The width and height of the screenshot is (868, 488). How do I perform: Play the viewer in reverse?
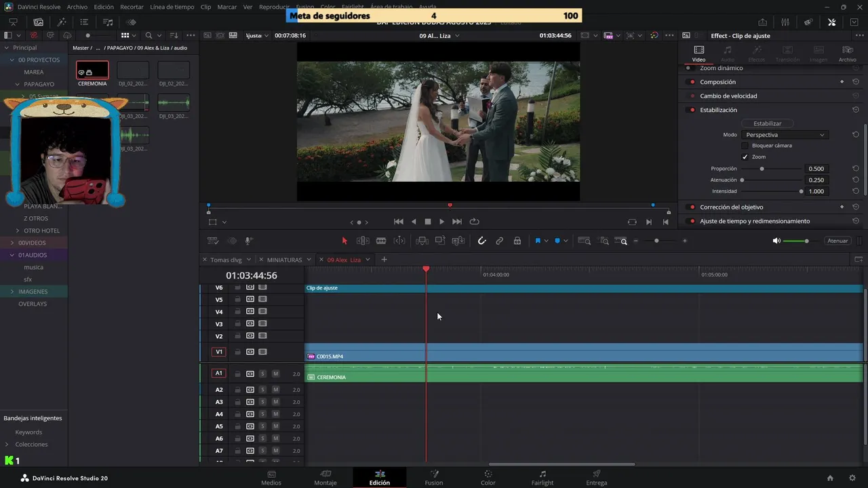click(414, 222)
